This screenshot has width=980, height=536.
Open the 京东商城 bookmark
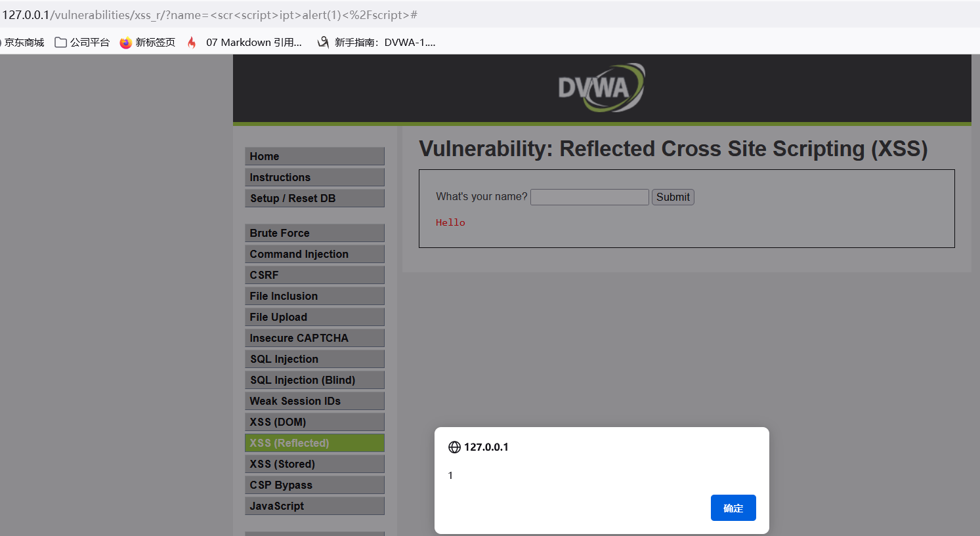tap(23, 43)
